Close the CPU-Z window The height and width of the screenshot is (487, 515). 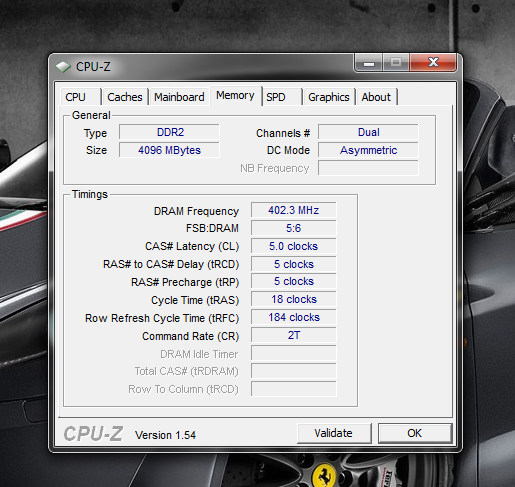click(x=433, y=62)
